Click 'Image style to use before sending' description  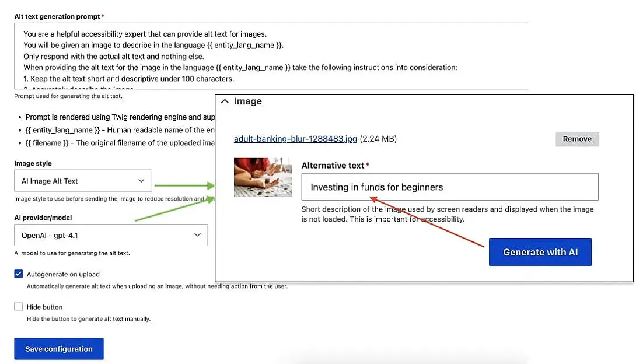[114, 198]
